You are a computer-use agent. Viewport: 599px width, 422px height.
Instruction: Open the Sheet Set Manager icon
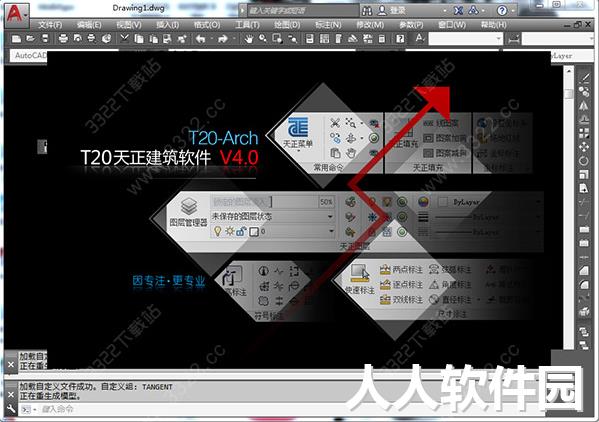point(353,39)
